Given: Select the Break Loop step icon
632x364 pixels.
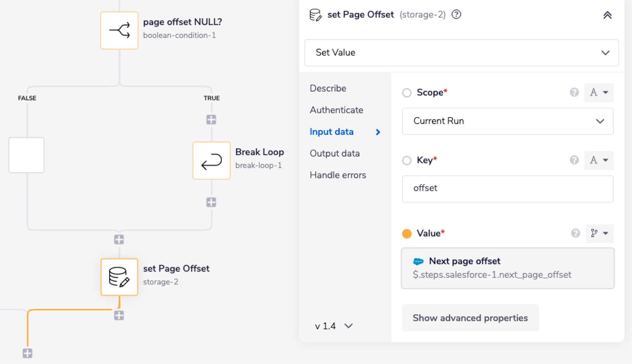Looking at the screenshot, I should [x=211, y=160].
